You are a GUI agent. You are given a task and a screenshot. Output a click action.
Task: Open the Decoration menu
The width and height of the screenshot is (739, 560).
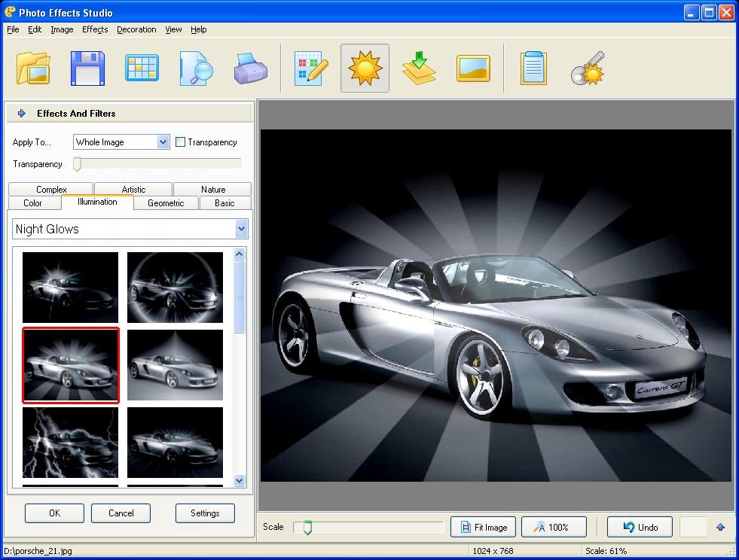coord(136,29)
